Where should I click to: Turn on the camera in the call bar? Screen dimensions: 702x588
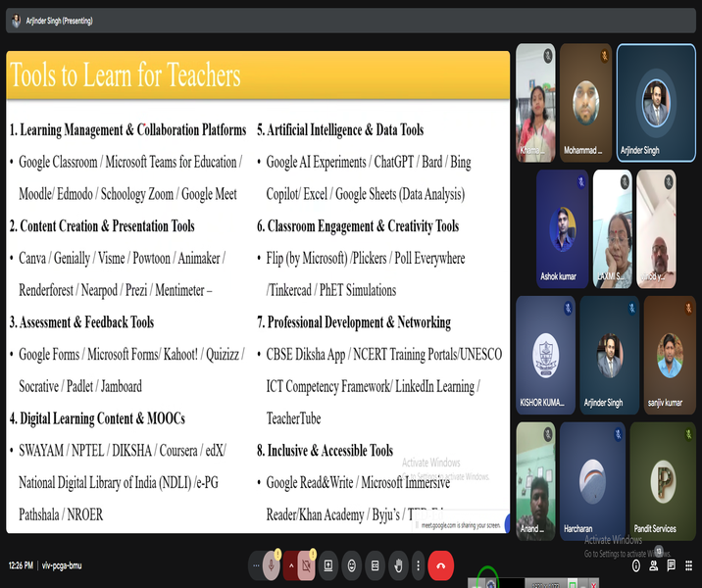(309, 565)
